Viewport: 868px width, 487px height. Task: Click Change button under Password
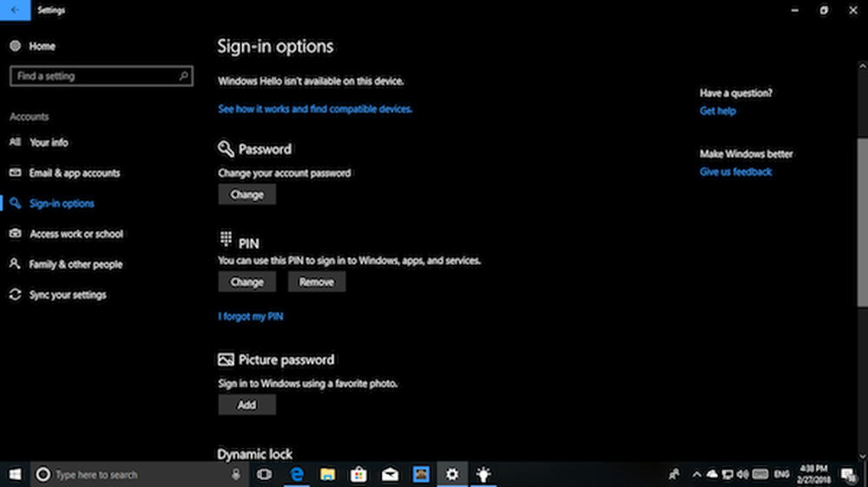coord(247,195)
